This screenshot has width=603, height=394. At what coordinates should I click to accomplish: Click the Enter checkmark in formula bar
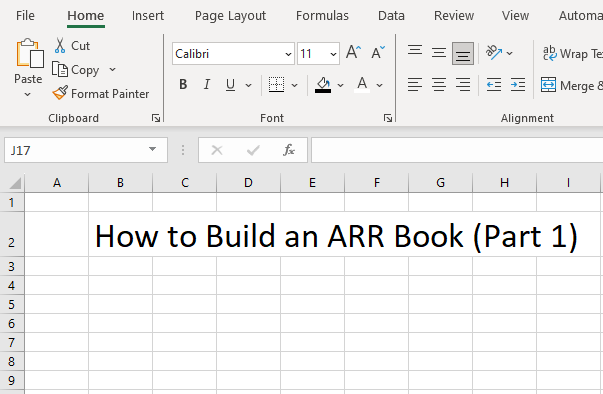(x=253, y=150)
